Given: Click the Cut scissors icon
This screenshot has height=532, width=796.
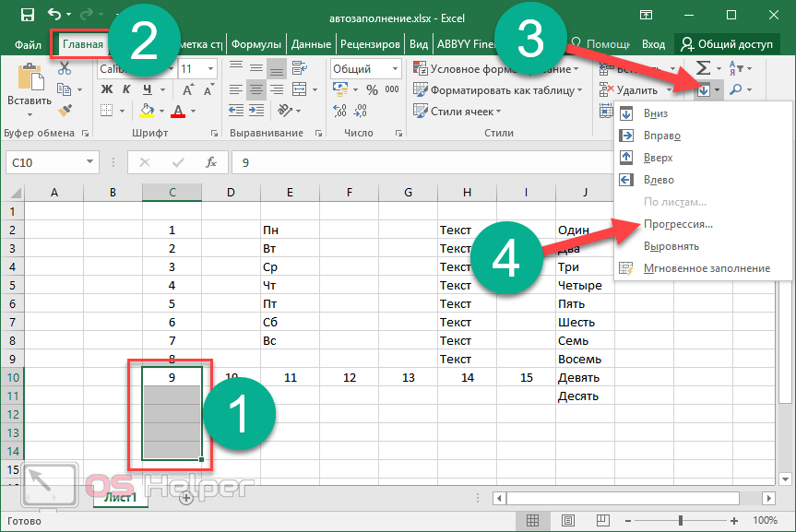Looking at the screenshot, I should (x=64, y=69).
